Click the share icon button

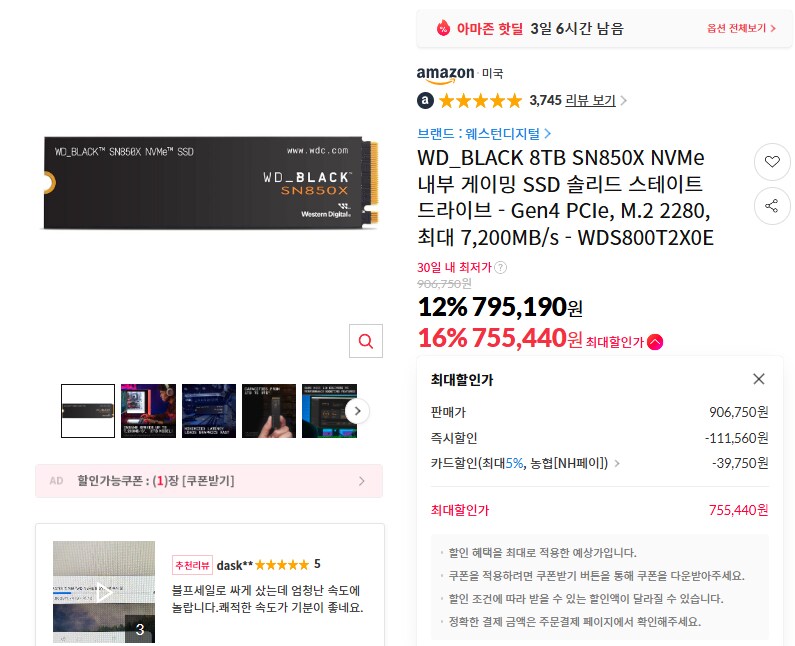coord(772,206)
